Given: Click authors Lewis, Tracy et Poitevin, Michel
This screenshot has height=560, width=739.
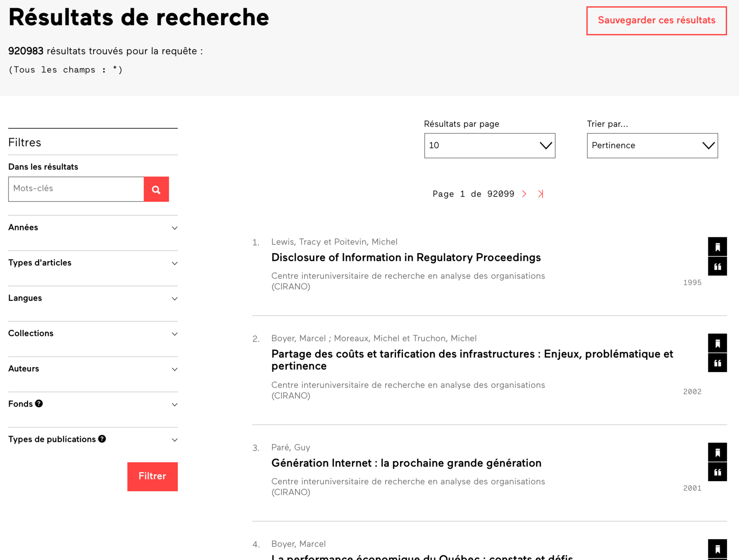Looking at the screenshot, I should tap(334, 242).
